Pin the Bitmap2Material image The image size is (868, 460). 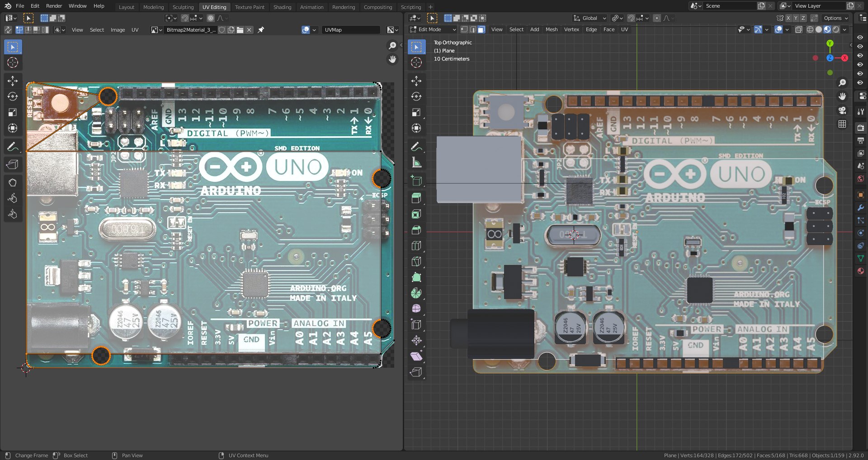[261, 30]
